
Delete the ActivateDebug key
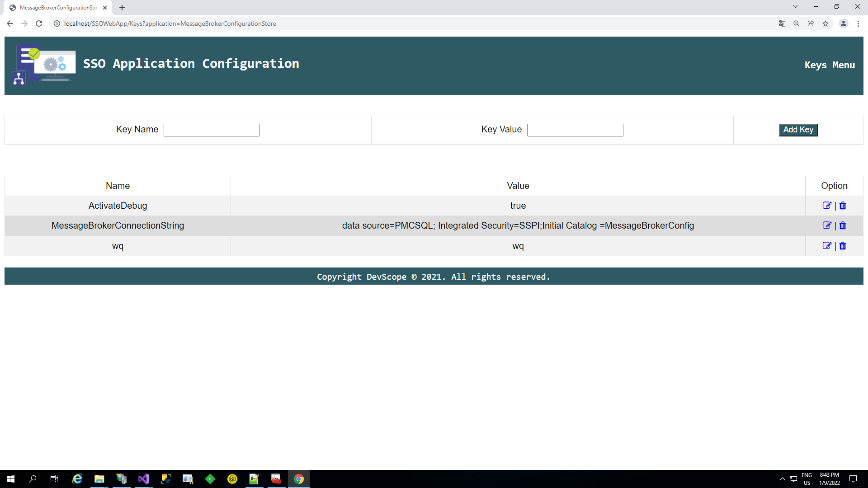(x=843, y=206)
